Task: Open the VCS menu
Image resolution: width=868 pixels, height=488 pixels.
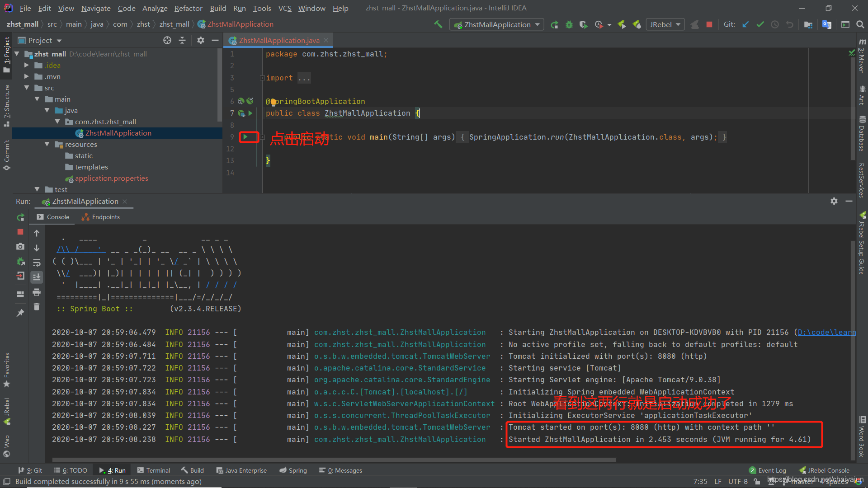Action: (x=285, y=8)
